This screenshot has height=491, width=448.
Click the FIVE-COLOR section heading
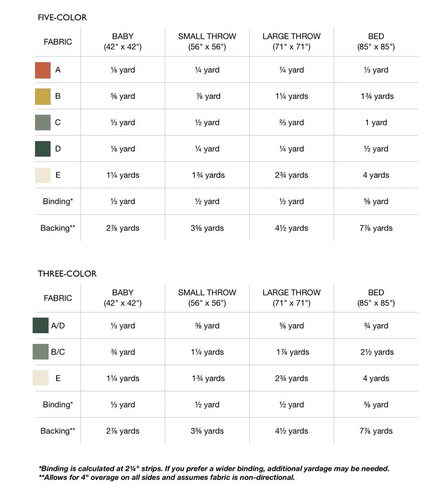[62, 18]
